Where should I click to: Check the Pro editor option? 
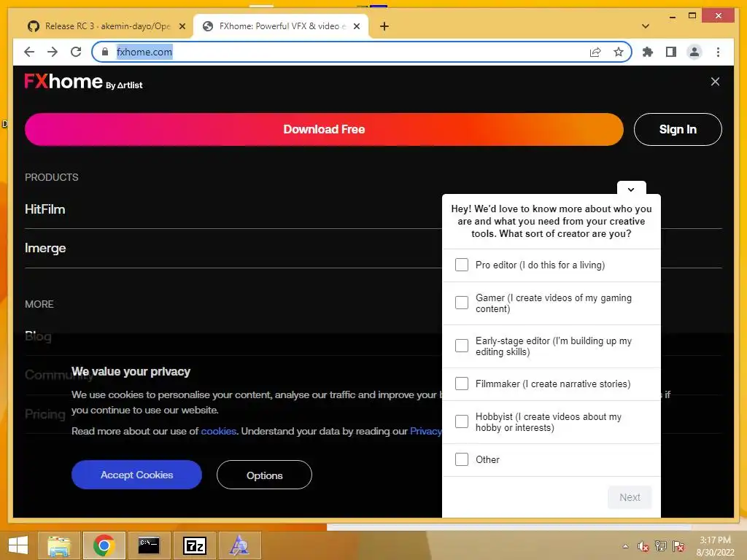[x=462, y=265]
